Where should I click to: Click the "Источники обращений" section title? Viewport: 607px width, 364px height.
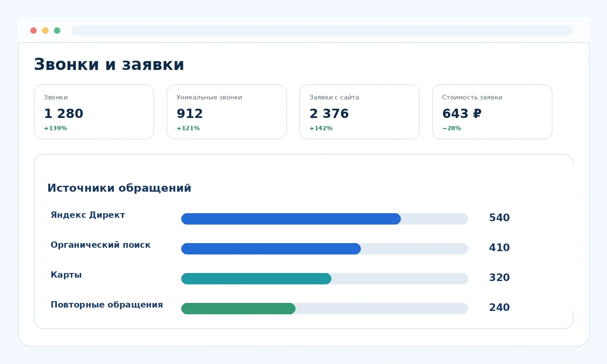(x=119, y=188)
